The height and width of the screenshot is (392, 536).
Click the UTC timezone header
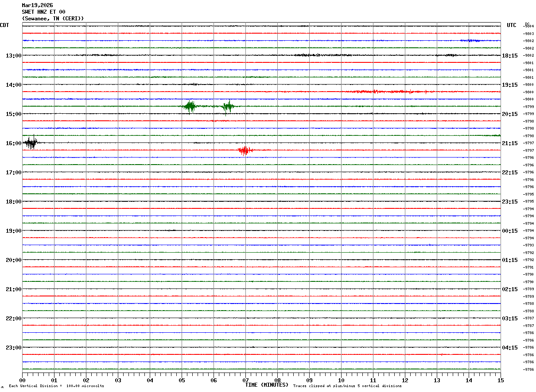(512, 25)
